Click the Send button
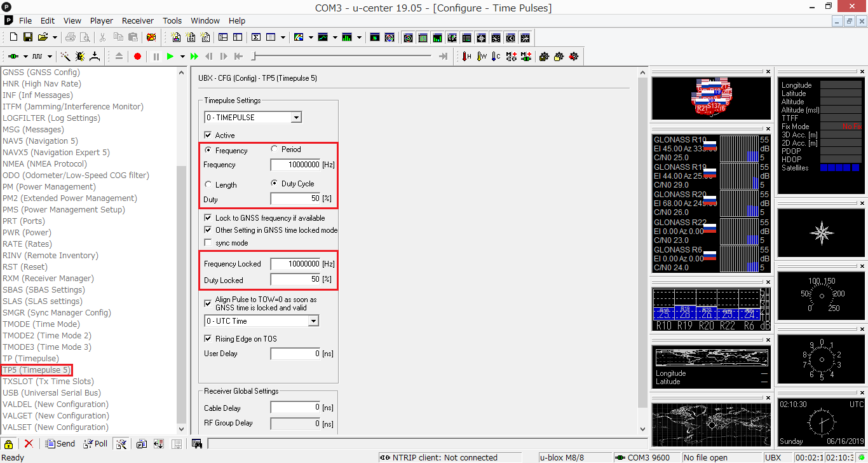This screenshot has height=463, width=868. click(x=60, y=444)
